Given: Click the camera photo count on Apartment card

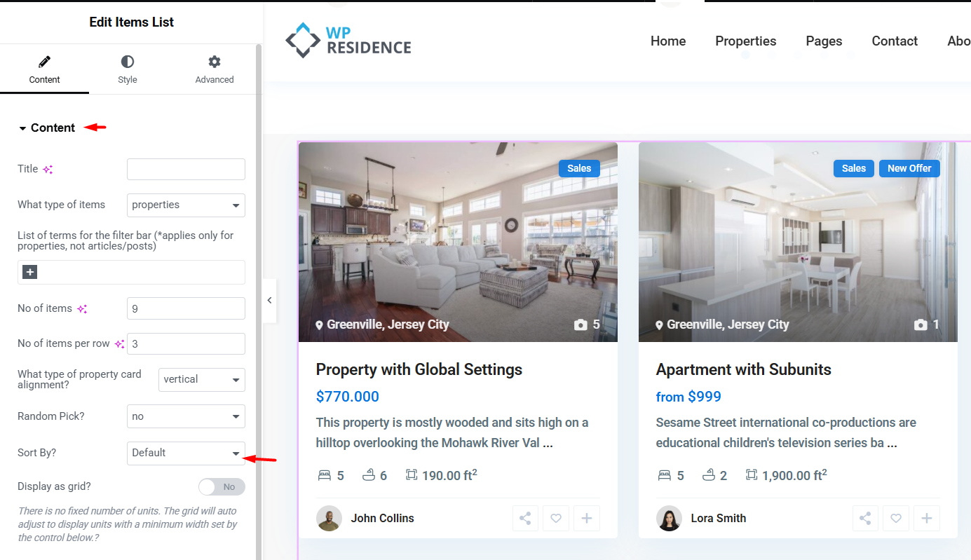Looking at the screenshot, I should (x=926, y=325).
